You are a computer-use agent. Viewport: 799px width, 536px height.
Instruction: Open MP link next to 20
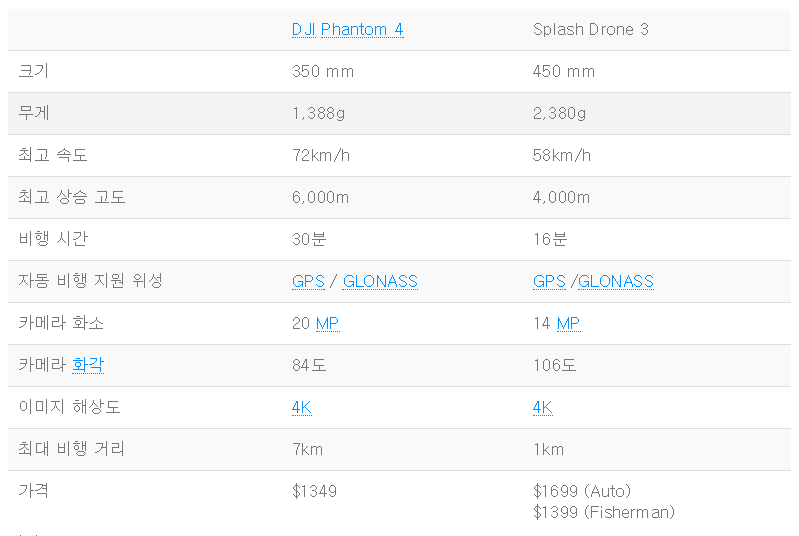[328, 324]
